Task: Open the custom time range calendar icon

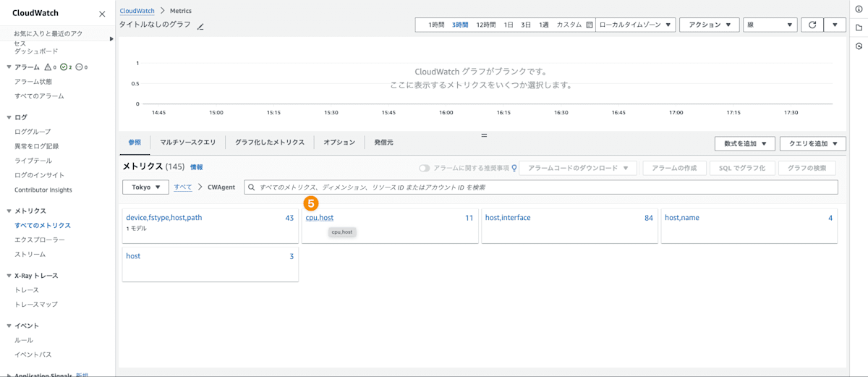Action: click(x=590, y=25)
